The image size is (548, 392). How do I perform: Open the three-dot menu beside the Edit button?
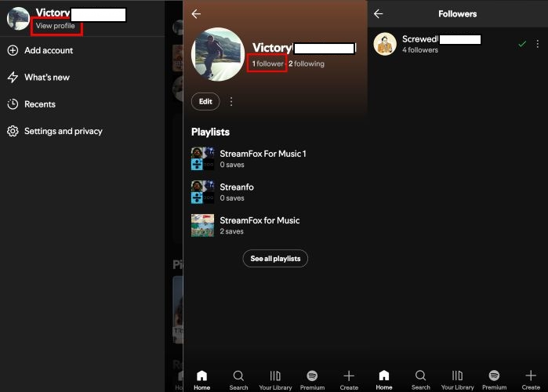click(231, 102)
